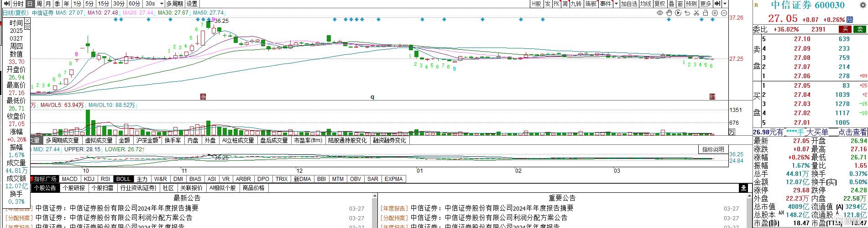
Task: Click the undo arrow icon on chart
Action: pos(687,13)
